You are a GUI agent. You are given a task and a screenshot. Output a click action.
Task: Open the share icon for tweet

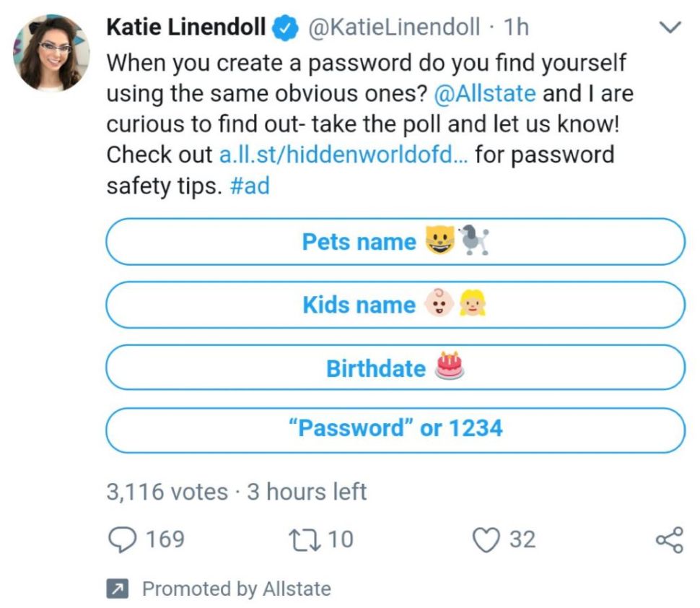(668, 541)
